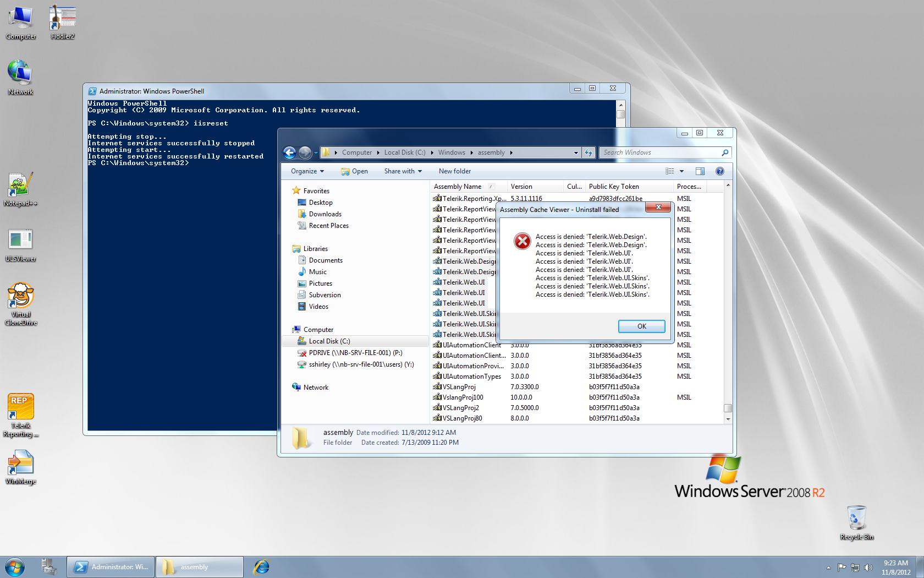The width and height of the screenshot is (924, 578).
Task: Expand the breadcrumb arrow after Computer
Action: tap(378, 152)
